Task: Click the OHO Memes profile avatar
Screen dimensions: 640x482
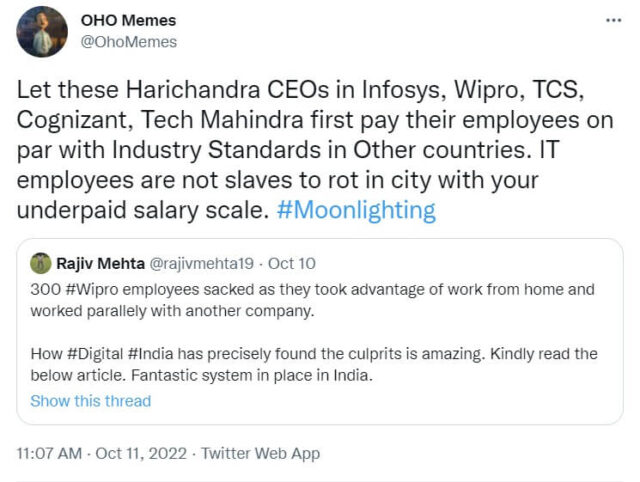Action: coord(41,31)
